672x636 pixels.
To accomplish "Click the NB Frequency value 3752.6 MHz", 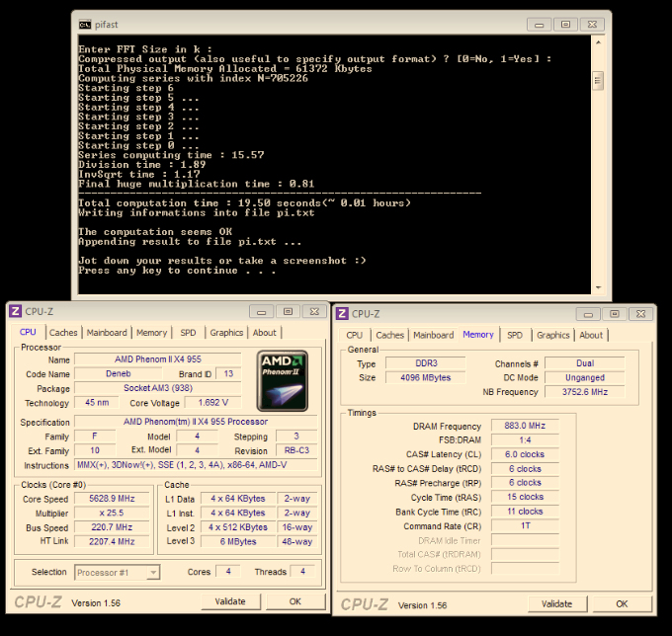I will click(585, 392).
